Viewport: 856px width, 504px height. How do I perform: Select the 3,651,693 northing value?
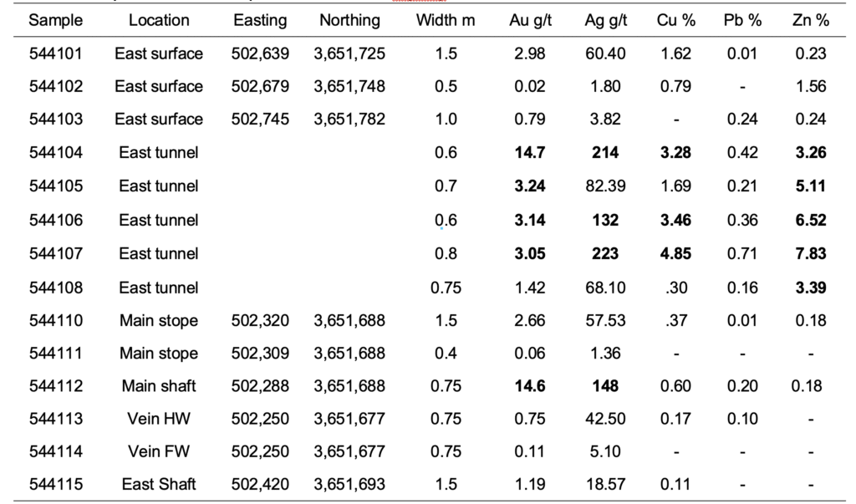point(349,485)
